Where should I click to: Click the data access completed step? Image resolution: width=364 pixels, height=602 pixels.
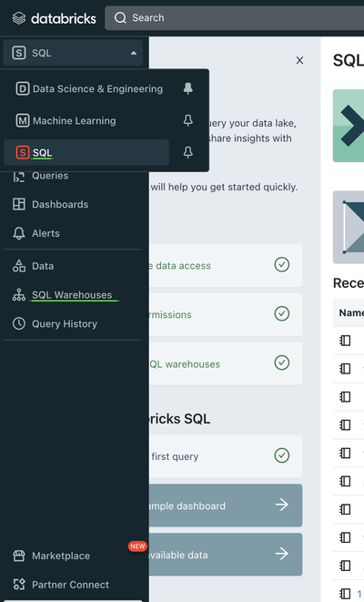click(x=226, y=265)
